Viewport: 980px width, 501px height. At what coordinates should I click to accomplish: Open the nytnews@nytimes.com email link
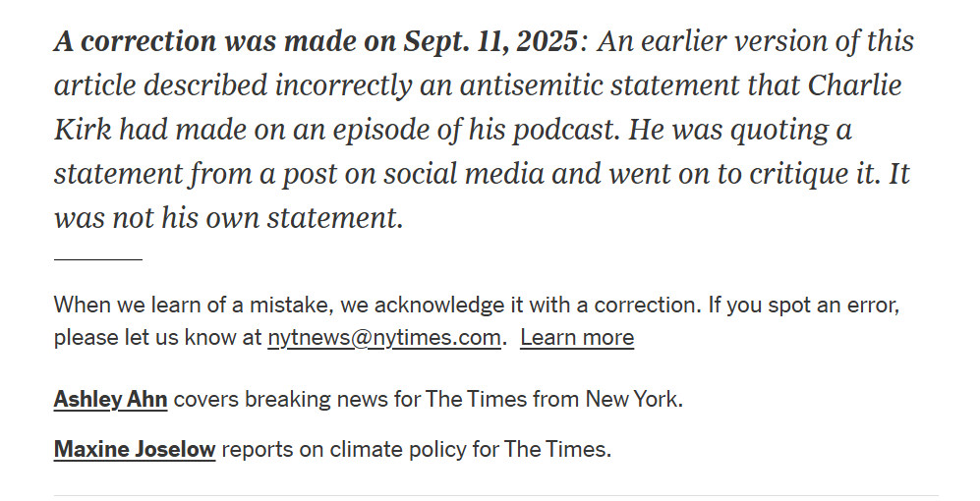[x=383, y=338]
